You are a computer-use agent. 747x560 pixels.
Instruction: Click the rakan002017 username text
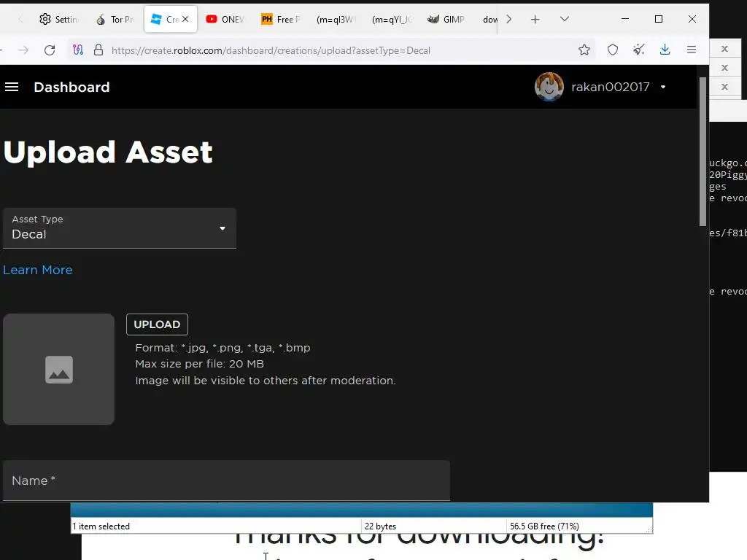(x=611, y=87)
